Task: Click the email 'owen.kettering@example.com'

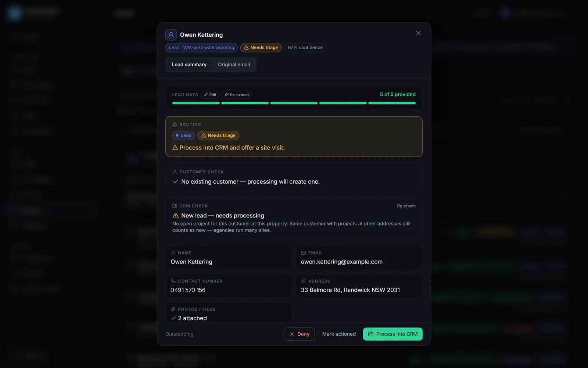Action: [342, 262]
